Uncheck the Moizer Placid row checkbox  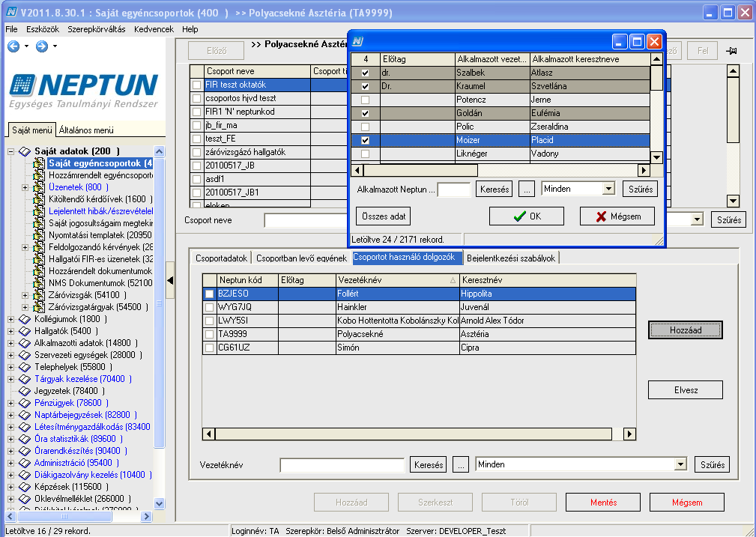[365, 140]
